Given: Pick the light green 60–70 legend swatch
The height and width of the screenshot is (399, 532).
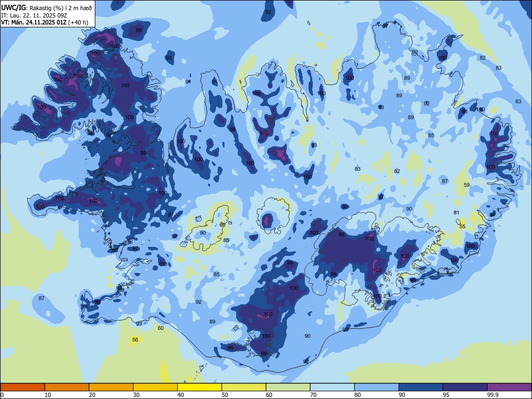Looking at the screenshot, I should point(288,387).
